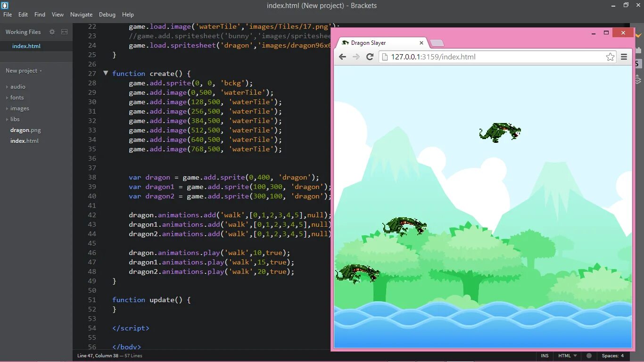Image resolution: width=644 pixels, height=362 pixels.
Task: Minimize the Chrome window
Action: (x=593, y=33)
